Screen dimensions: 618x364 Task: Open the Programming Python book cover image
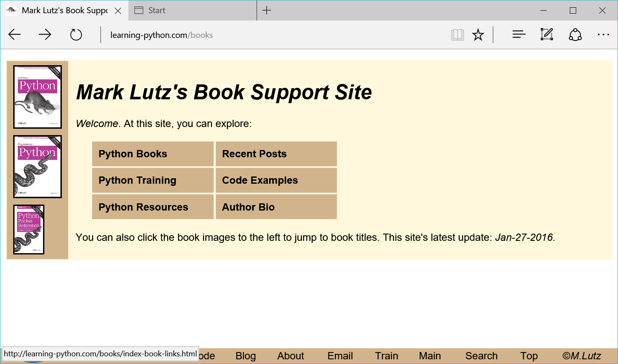[x=38, y=167]
